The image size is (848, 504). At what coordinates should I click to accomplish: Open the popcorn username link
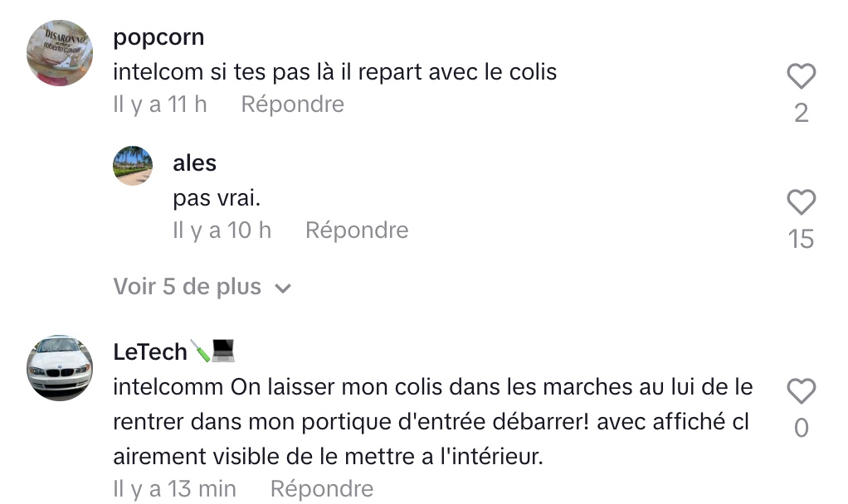[x=158, y=37]
